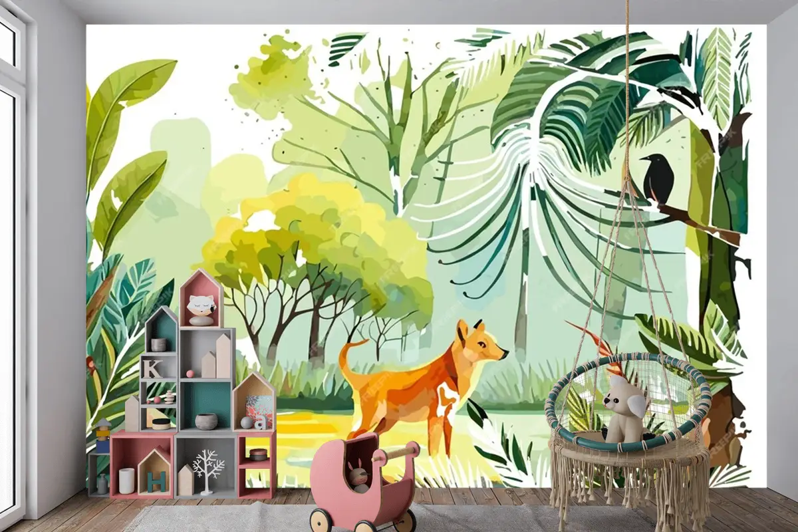Click the white cup in pink cubby
Image resolution: width=798 pixels, height=532 pixels.
126,480
